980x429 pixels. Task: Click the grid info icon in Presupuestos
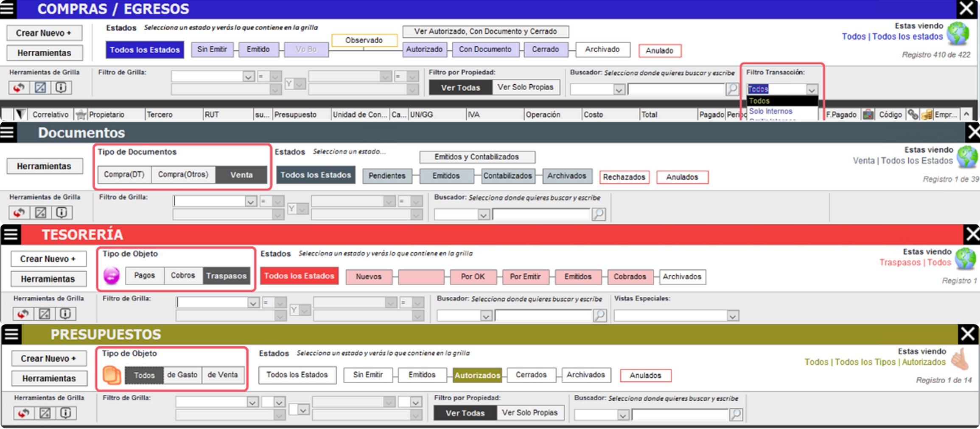(x=65, y=413)
